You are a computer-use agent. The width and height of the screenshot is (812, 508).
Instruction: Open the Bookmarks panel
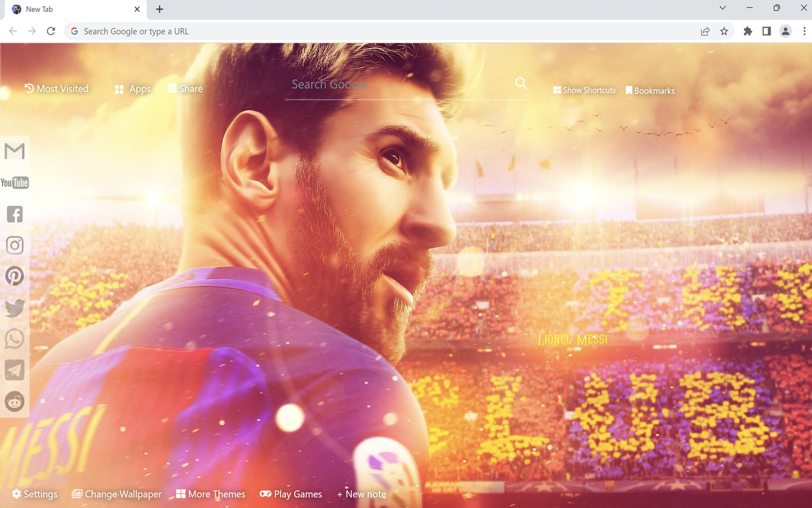[650, 91]
